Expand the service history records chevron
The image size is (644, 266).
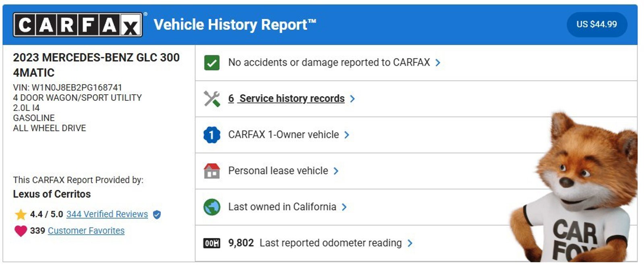coord(353,99)
